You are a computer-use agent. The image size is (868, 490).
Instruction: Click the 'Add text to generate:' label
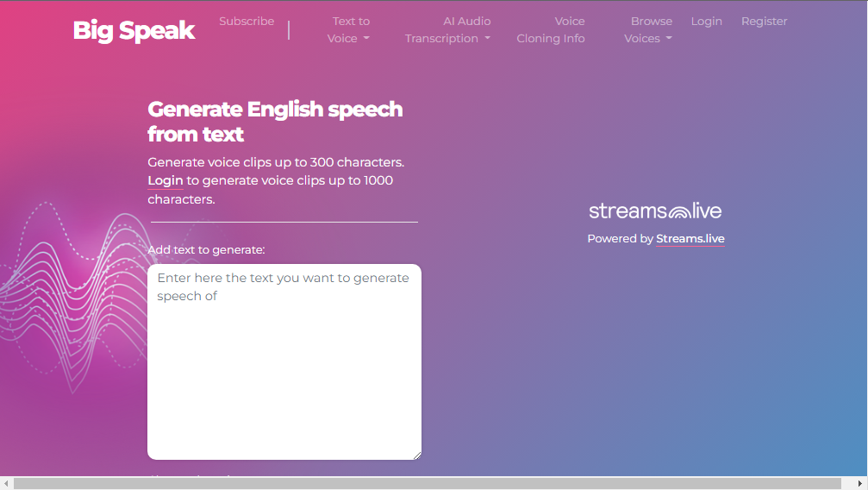click(206, 250)
